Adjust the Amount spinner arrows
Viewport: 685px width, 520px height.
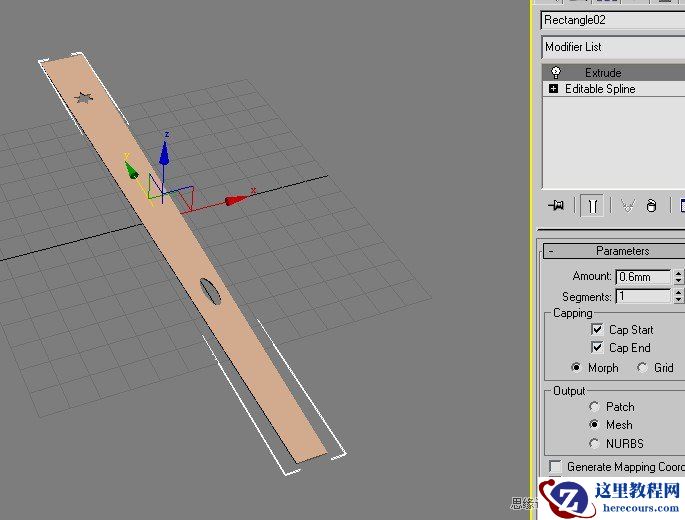tap(678, 277)
